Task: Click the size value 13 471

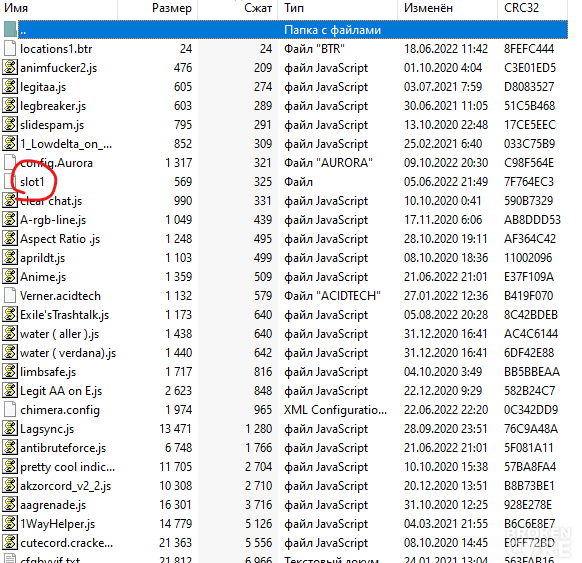Action: pos(176,429)
